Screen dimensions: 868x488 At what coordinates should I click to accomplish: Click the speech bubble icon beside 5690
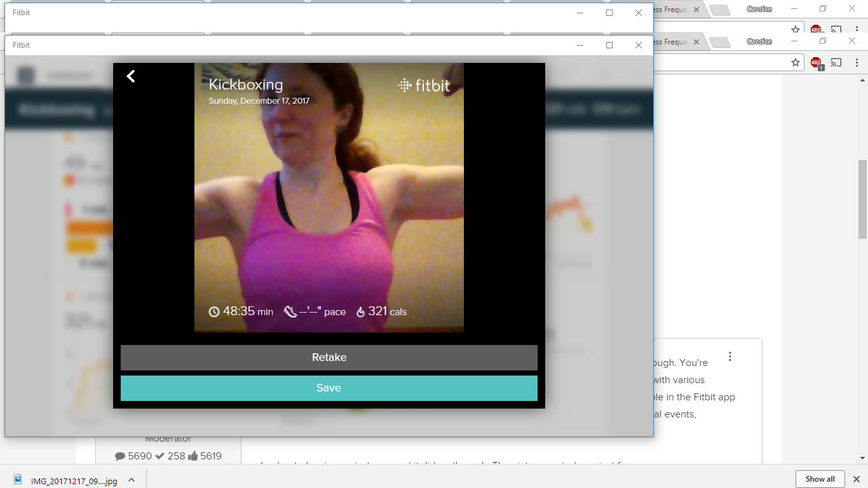(120, 456)
